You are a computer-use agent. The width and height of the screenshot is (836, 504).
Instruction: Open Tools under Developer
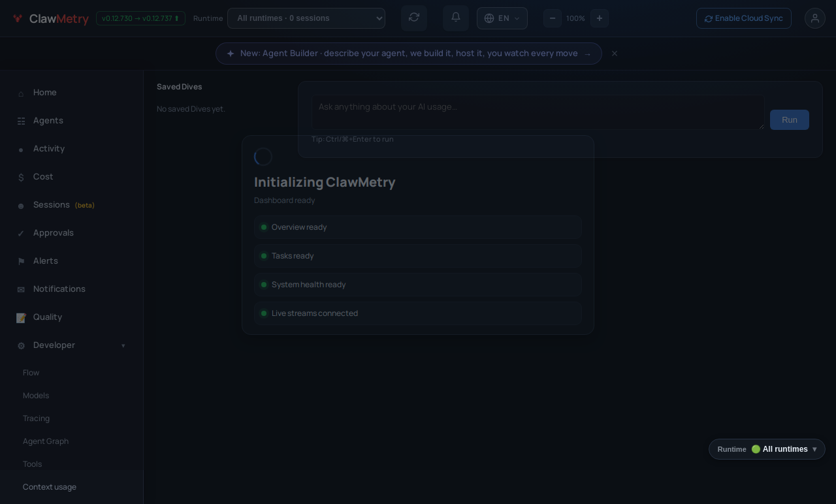(x=32, y=464)
